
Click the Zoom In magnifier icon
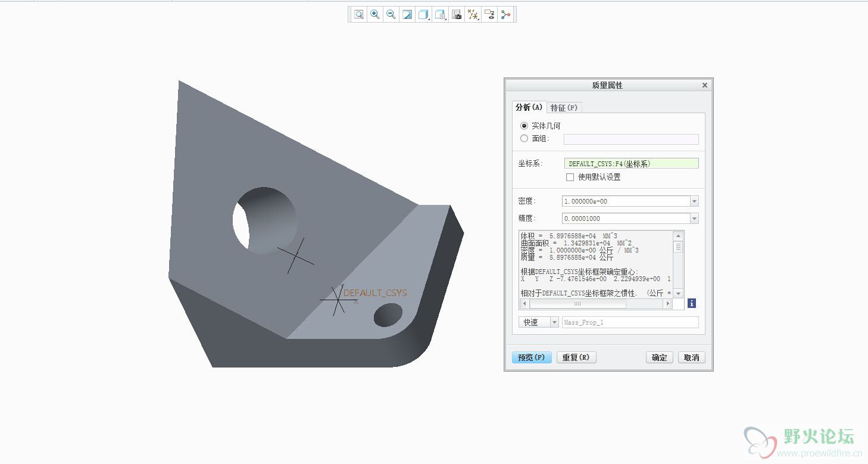375,15
